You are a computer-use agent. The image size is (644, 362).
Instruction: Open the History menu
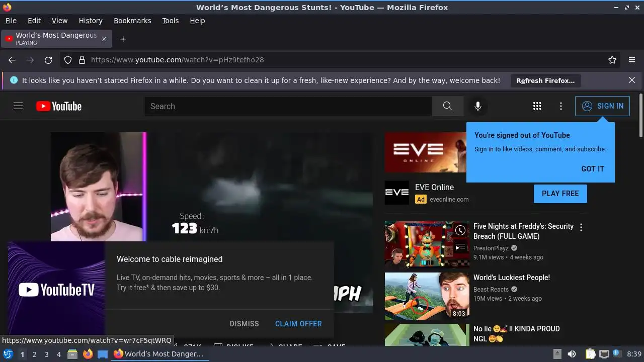[x=91, y=21]
